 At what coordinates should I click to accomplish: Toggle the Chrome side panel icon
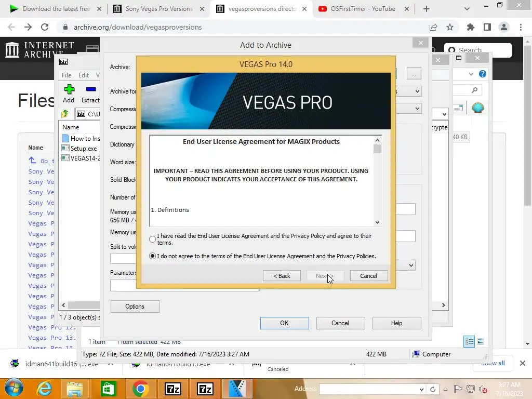pyautogui.click(x=487, y=27)
